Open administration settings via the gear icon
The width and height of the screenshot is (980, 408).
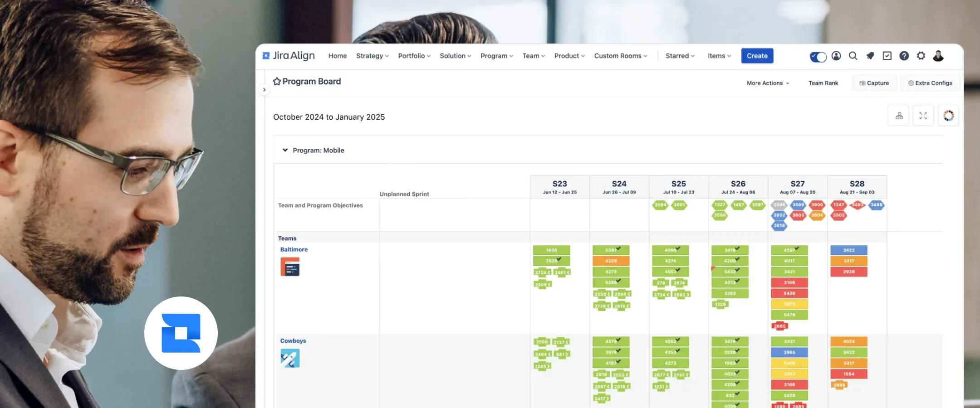(921, 56)
